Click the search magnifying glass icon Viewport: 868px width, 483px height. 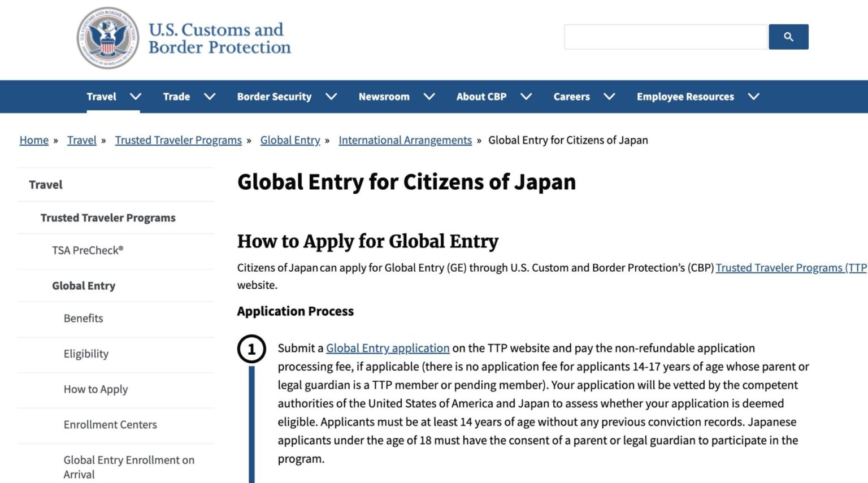coord(788,36)
